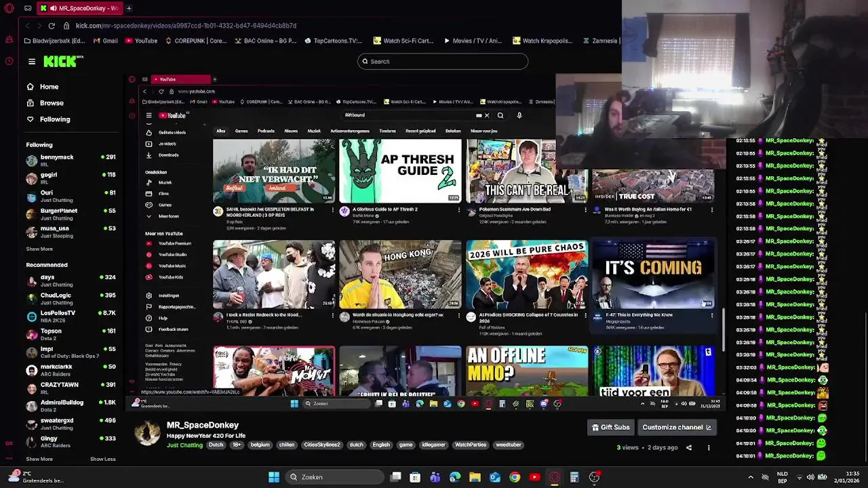The height and width of the screenshot is (488, 868).
Task: Launch Microsoft Store from the taskbar
Action: [x=415, y=477]
